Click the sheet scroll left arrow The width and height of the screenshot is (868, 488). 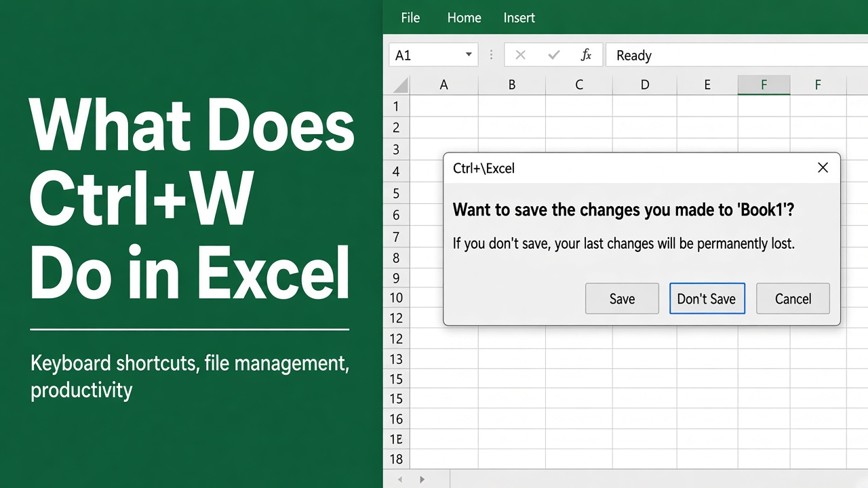pos(400,479)
